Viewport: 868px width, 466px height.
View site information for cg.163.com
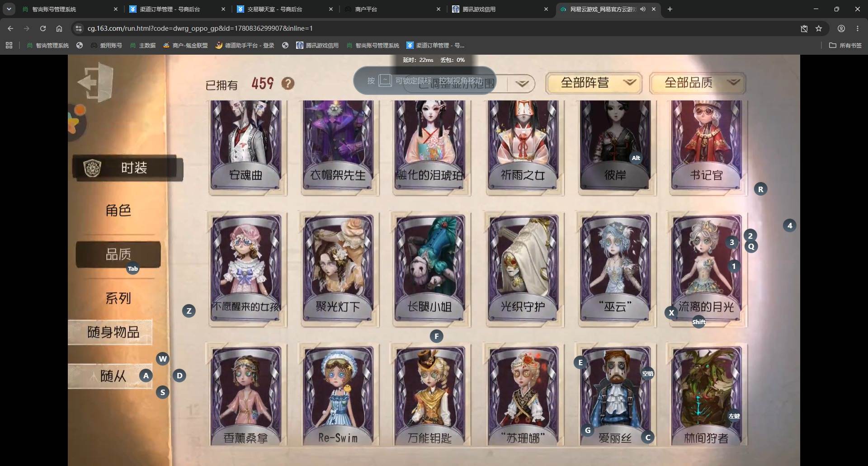click(79, 28)
